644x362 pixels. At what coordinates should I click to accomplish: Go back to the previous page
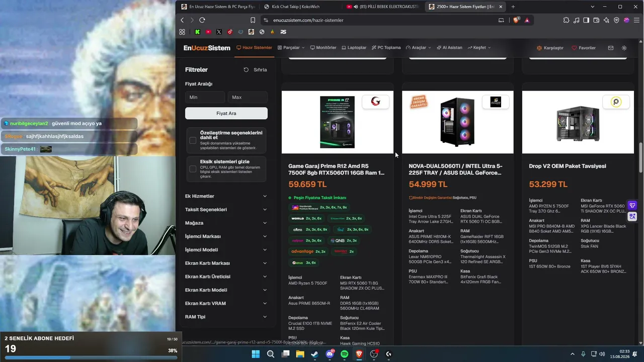pyautogui.click(x=182, y=20)
